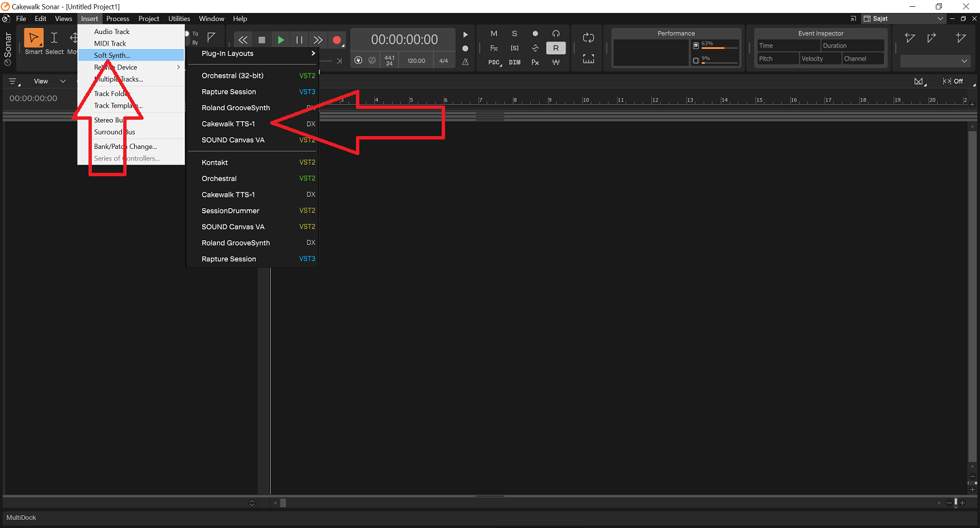The width and height of the screenshot is (980, 528).
Task: Jump to the next marker icon
Action: (x=932, y=38)
